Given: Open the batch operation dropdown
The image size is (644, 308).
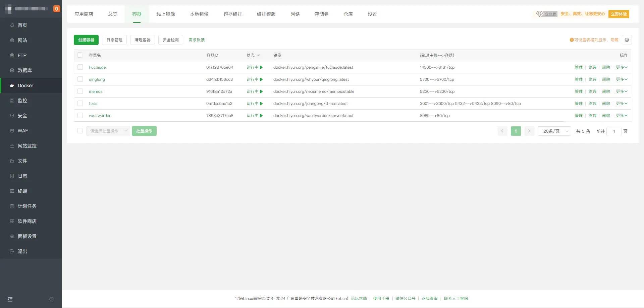Looking at the screenshot, I should [108, 131].
